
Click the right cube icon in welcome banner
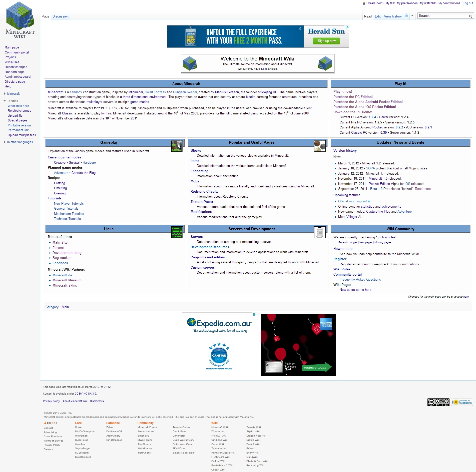(x=325, y=63)
